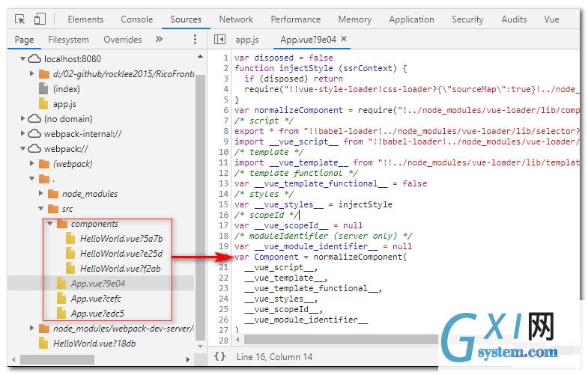Select the Page navigator tab
Screen dimensions: 588x375
point(24,40)
